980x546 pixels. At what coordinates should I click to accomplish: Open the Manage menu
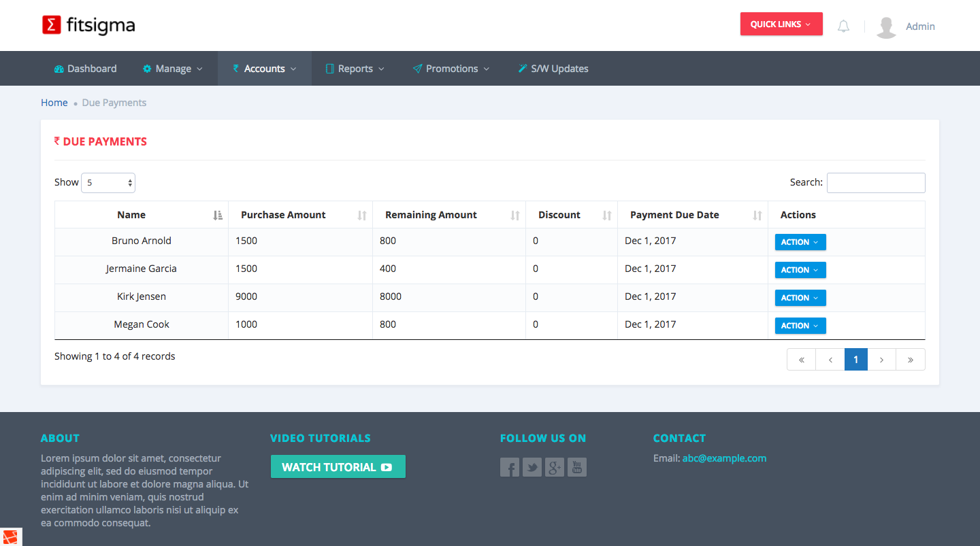click(x=173, y=69)
